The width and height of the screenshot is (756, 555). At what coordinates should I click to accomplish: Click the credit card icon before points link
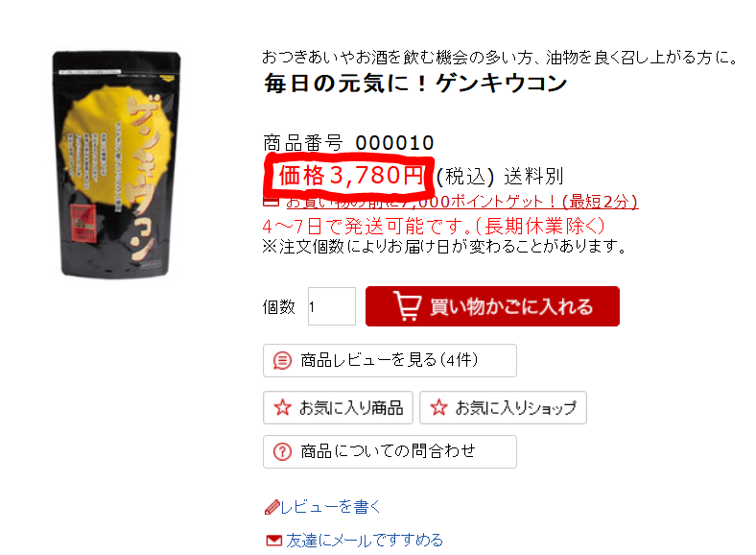tap(271, 202)
